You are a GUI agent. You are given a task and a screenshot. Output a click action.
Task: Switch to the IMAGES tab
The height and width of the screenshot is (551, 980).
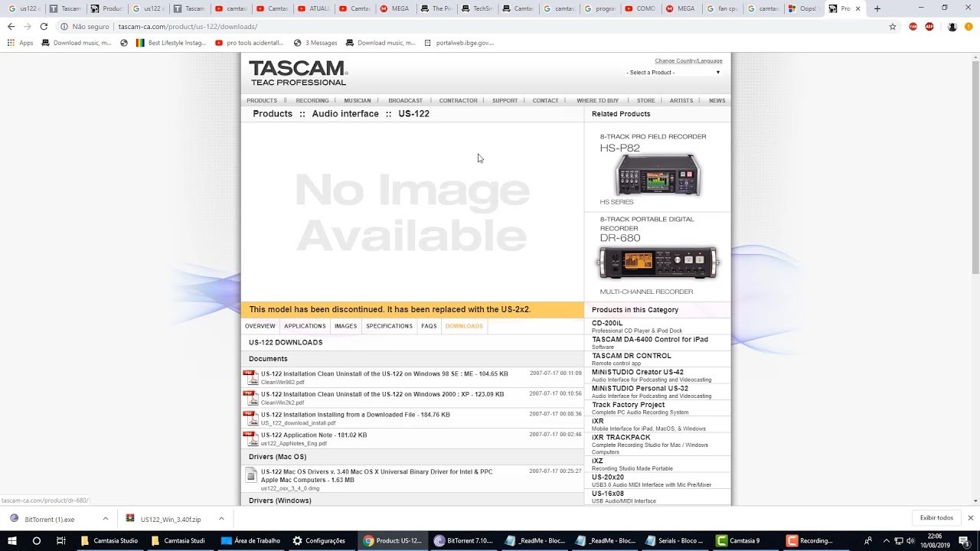pos(345,326)
